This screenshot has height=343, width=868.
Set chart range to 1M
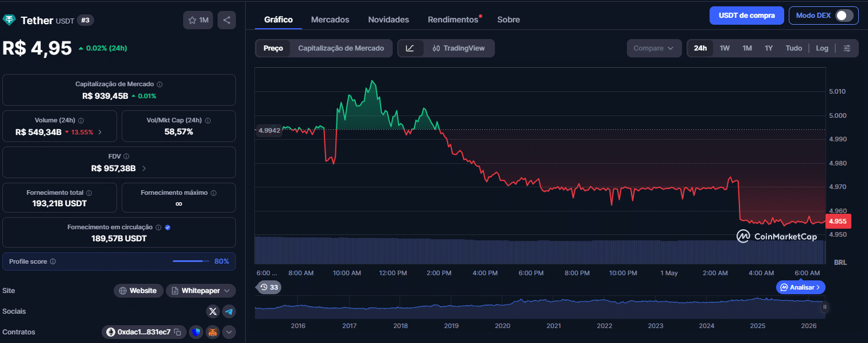(x=747, y=48)
